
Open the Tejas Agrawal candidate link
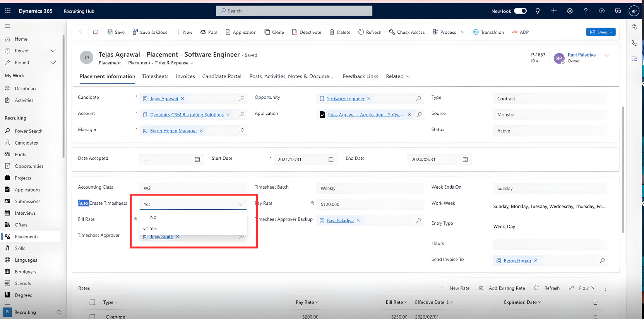tap(164, 99)
